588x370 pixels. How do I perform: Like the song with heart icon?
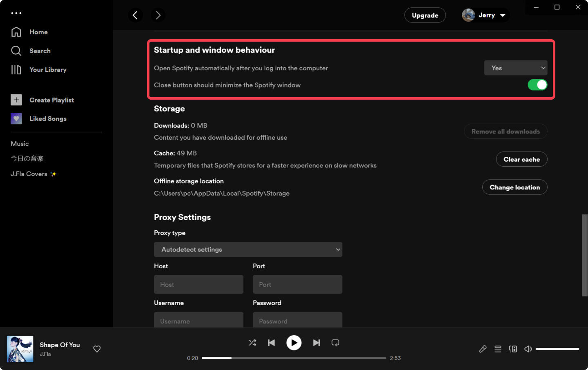[97, 349]
